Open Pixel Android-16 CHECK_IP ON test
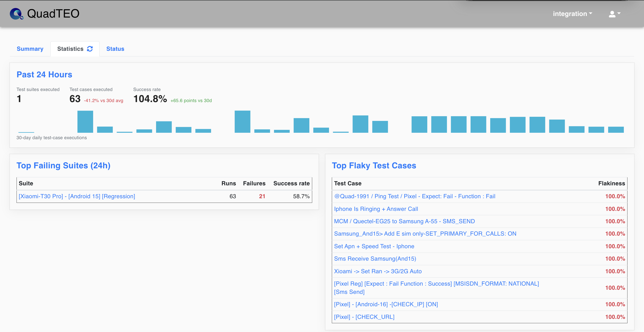The image size is (644, 332). tap(386, 304)
